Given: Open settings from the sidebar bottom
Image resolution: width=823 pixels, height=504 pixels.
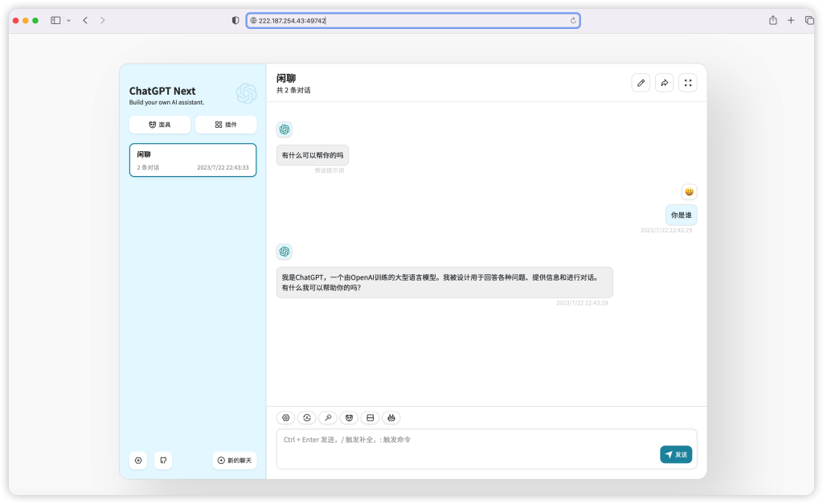Looking at the screenshot, I should 138,461.
